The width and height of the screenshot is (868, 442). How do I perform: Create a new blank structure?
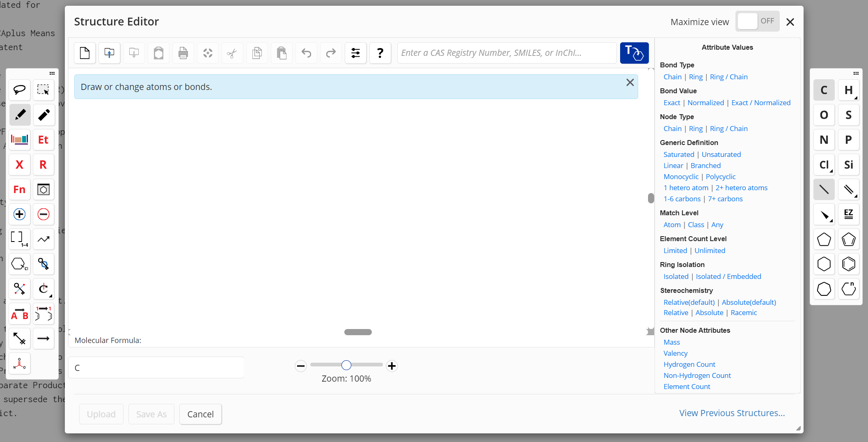(85, 53)
